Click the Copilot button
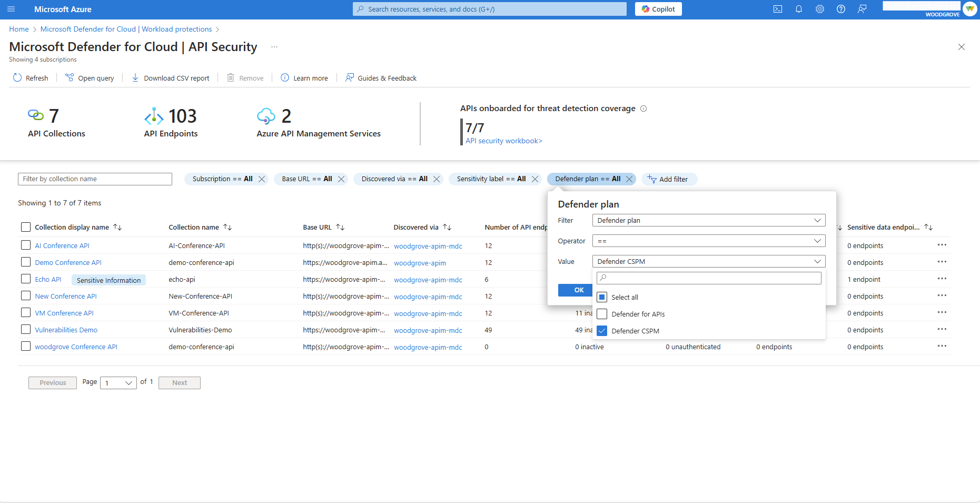980x503 pixels. [658, 9]
